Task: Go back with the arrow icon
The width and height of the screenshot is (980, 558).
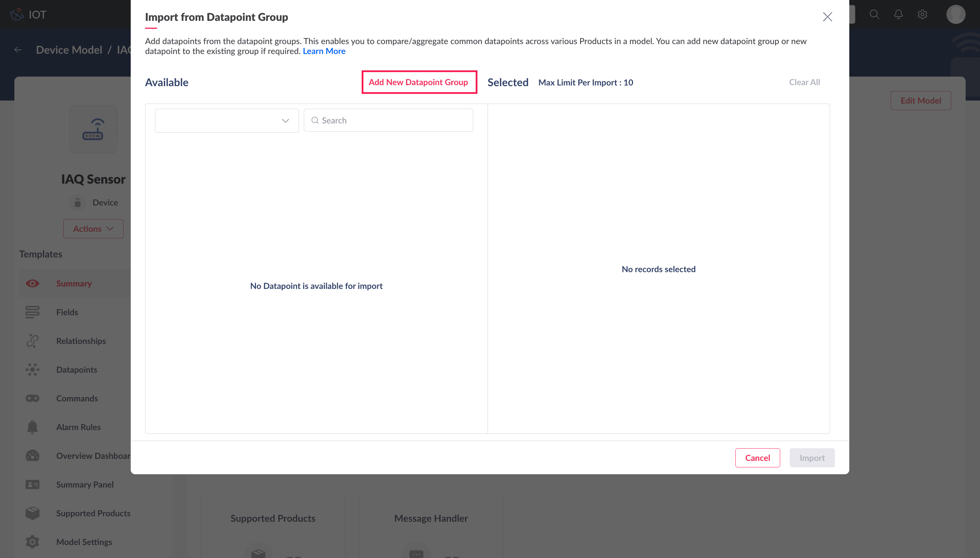Action: pyautogui.click(x=18, y=50)
